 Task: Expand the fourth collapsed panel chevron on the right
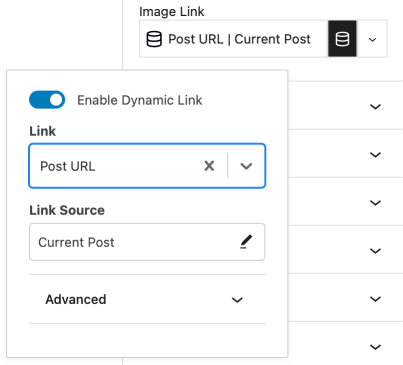(x=375, y=251)
